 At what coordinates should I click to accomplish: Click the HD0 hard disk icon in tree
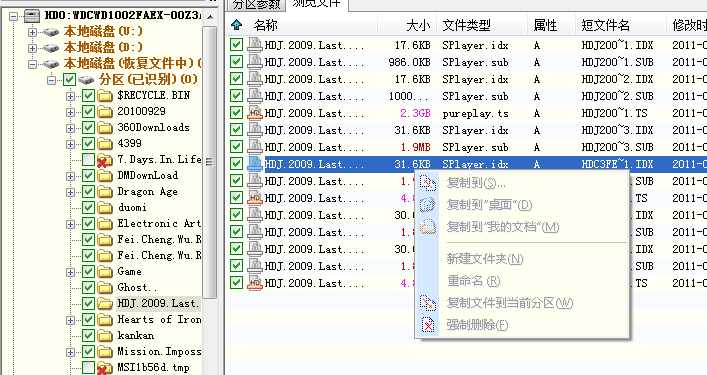[32, 16]
